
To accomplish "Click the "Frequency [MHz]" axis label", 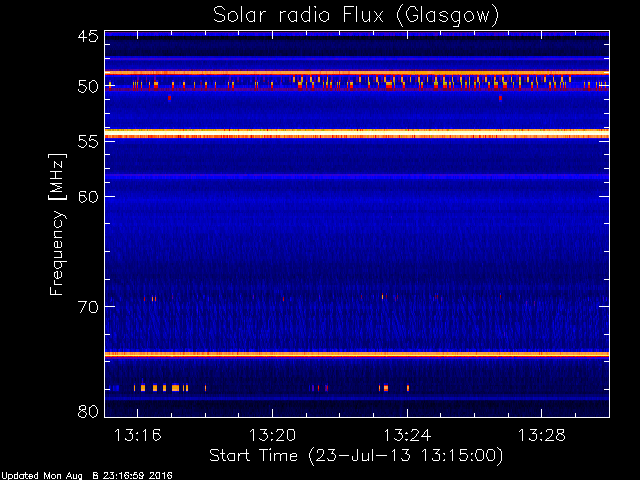I will pyautogui.click(x=57, y=224).
